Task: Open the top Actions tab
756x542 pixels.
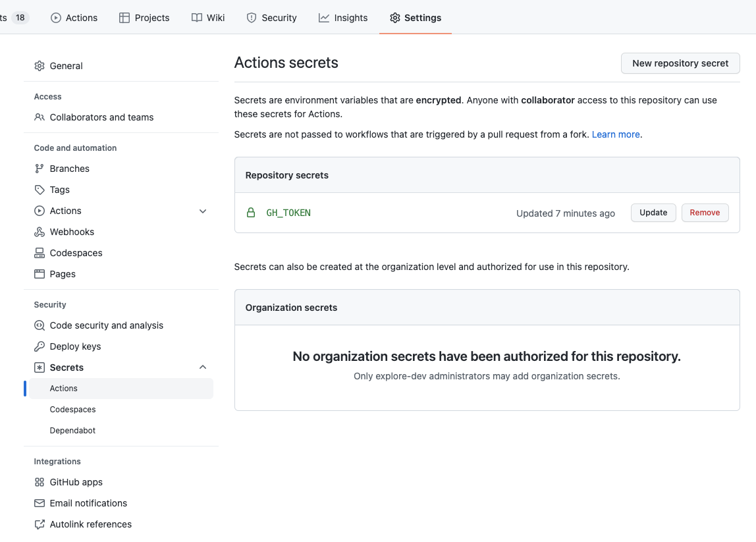Action: point(74,18)
